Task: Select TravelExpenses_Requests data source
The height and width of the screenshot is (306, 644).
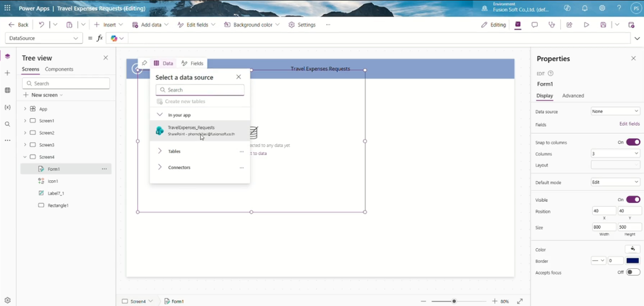Action: coord(200,131)
